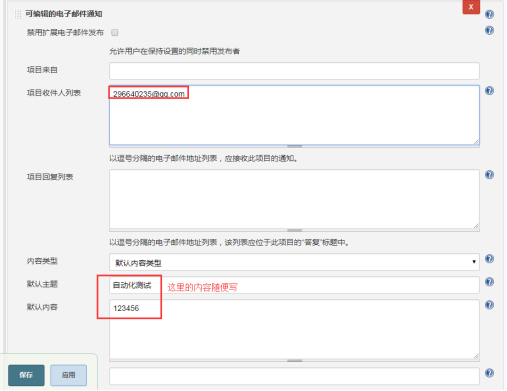Image resolution: width=507 pixels, height=391 pixels.
Task: Click the 应用 apply button
Action: (68, 375)
